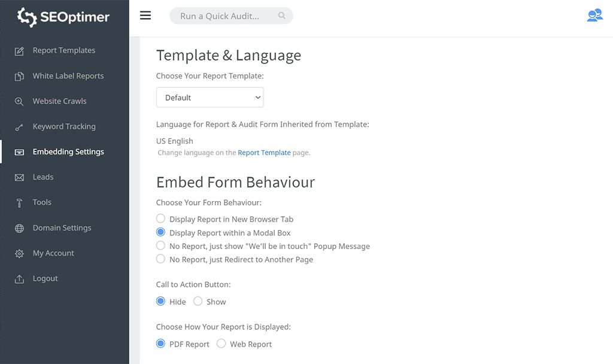Open Embedding Settings in the sidebar
The height and width of the screenshot is (364, 613).
[x=68, y=152]
